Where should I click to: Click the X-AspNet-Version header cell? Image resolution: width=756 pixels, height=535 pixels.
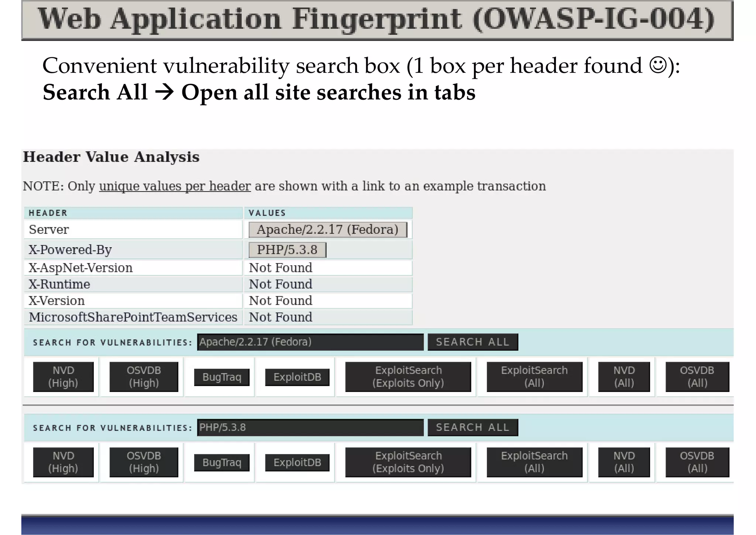[133, 268]
